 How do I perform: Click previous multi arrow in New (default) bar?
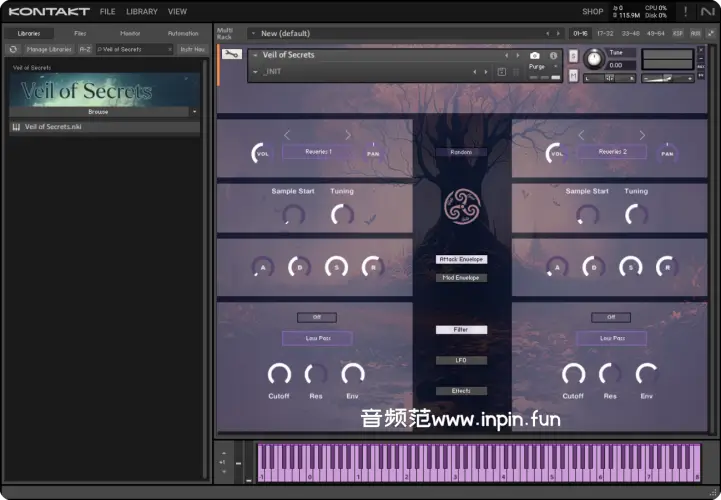(547, 34)
